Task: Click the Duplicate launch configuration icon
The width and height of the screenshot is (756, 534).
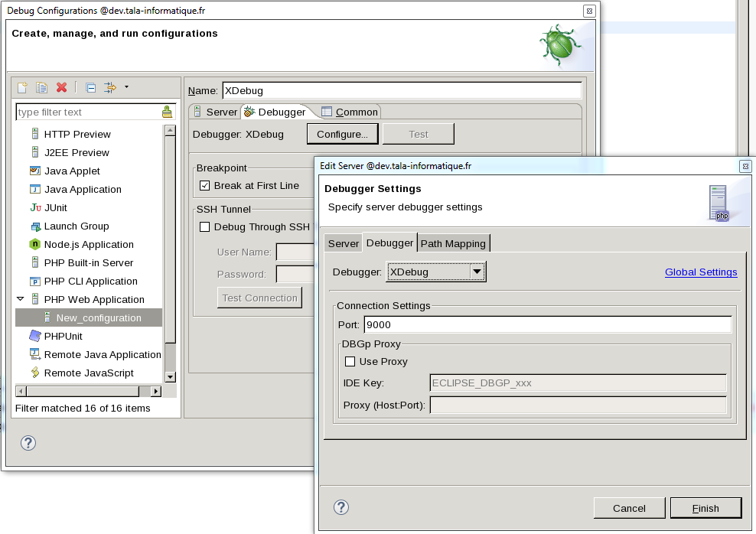Action: coord(42,87)
